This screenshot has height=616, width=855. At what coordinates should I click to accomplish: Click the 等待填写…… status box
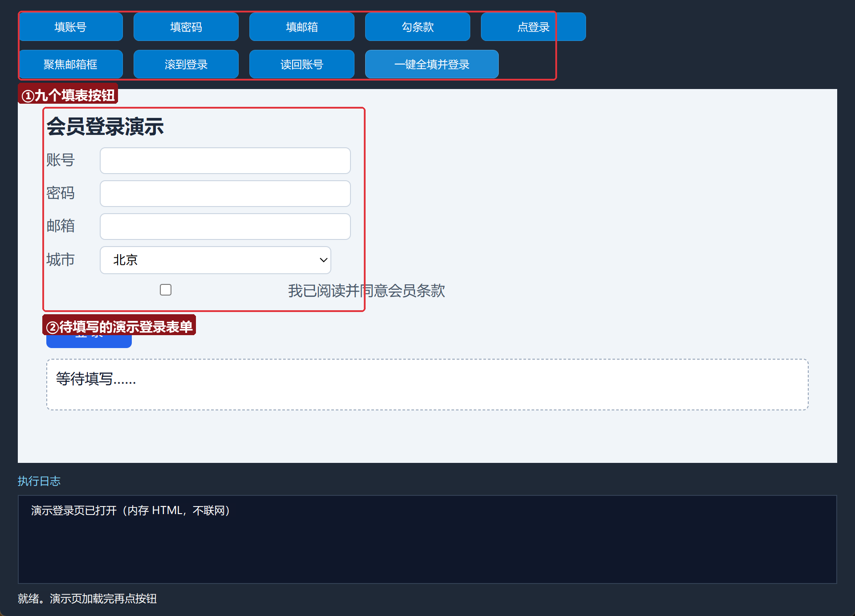427,385
